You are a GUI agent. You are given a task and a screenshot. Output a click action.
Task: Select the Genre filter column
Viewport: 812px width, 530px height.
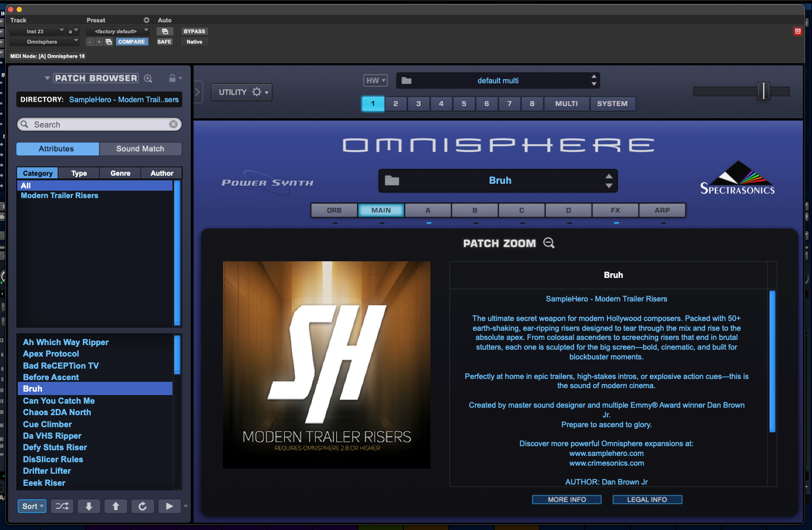coord(121,173)
